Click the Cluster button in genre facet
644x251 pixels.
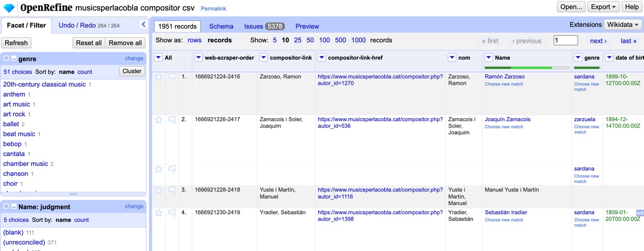(x=132, y=71)
